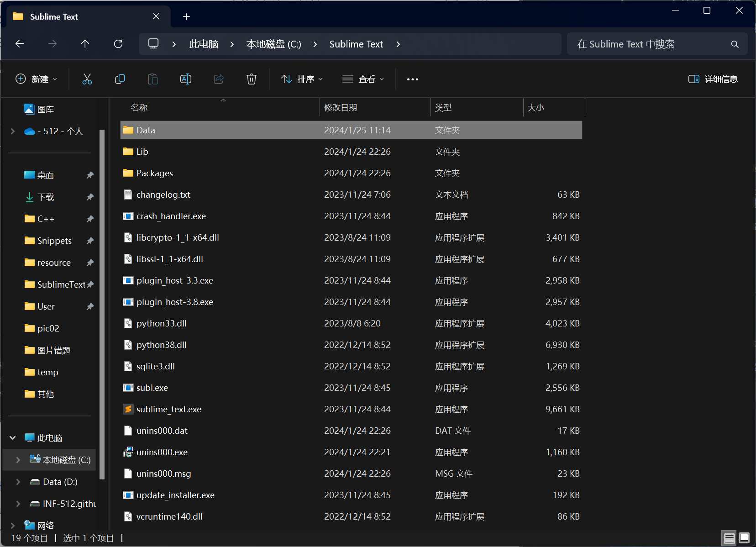Open the View (查看) dropdown

point(363,79)
